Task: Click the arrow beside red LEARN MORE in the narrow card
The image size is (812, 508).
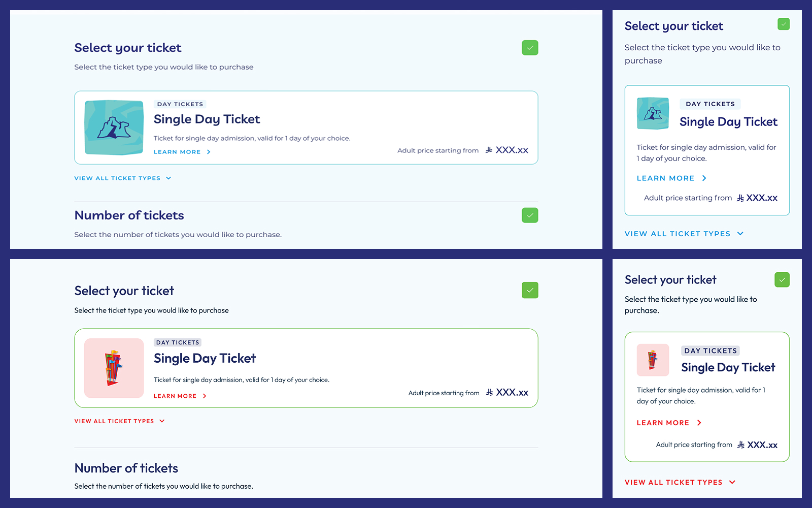Action: click(699, 423)
